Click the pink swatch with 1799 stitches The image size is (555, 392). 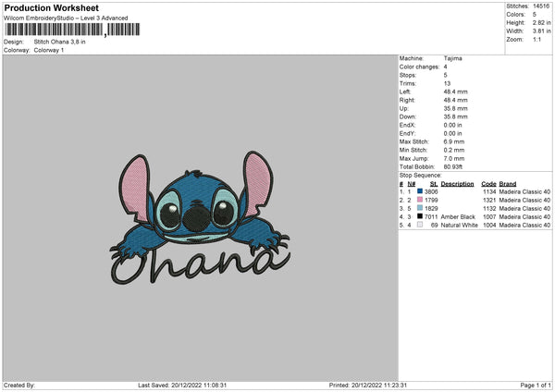420,200
